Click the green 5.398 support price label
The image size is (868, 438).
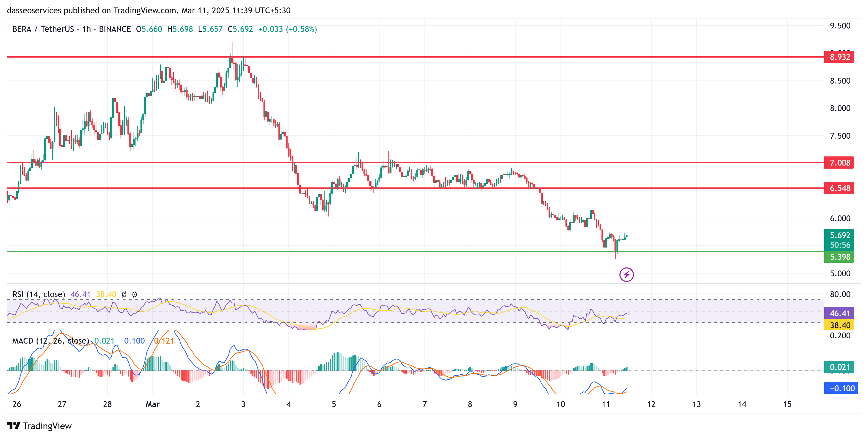click(x=839, y=257)
